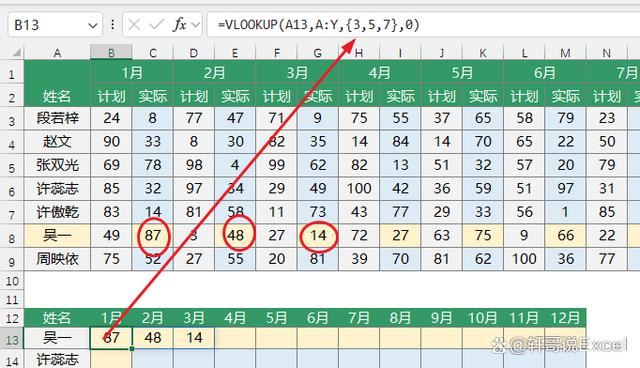640x368 pixels.
Task: Click cell B3 with value 24
Action: point(111,118)
